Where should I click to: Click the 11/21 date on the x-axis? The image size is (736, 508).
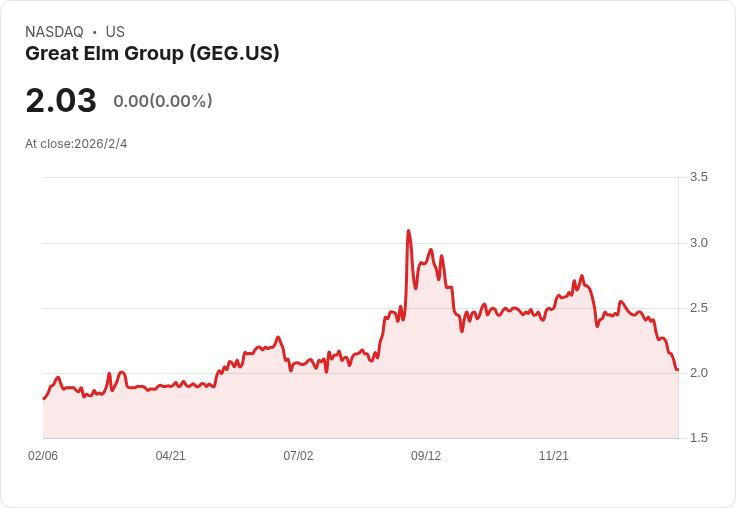click(554, 456)
